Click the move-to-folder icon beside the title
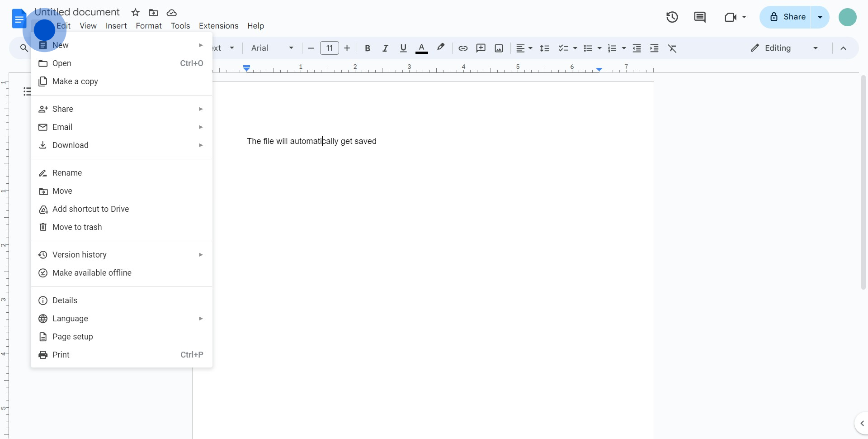868x439 pixels. tap(153, 13)
